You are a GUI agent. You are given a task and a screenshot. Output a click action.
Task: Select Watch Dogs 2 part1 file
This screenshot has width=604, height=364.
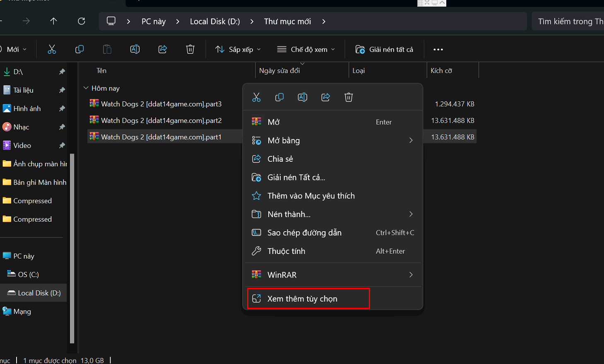161,137
